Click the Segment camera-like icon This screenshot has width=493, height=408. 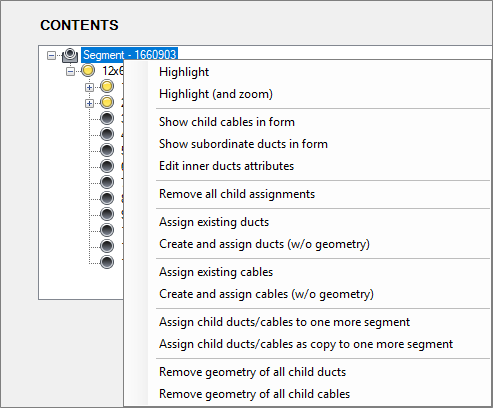tap(70, 55)
